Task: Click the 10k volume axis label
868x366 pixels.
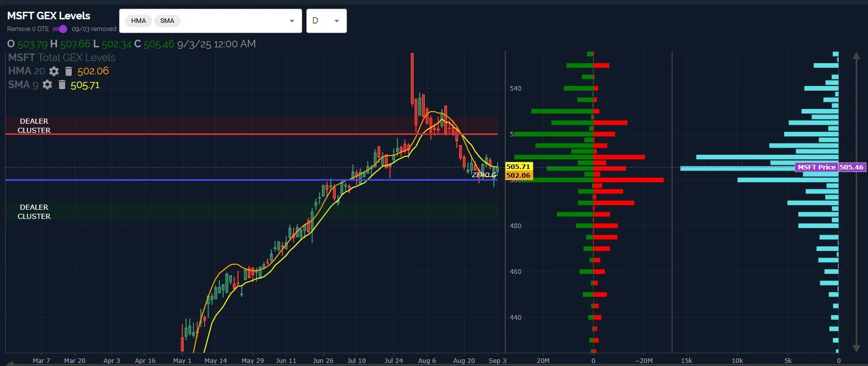Action: coord(737,360)
